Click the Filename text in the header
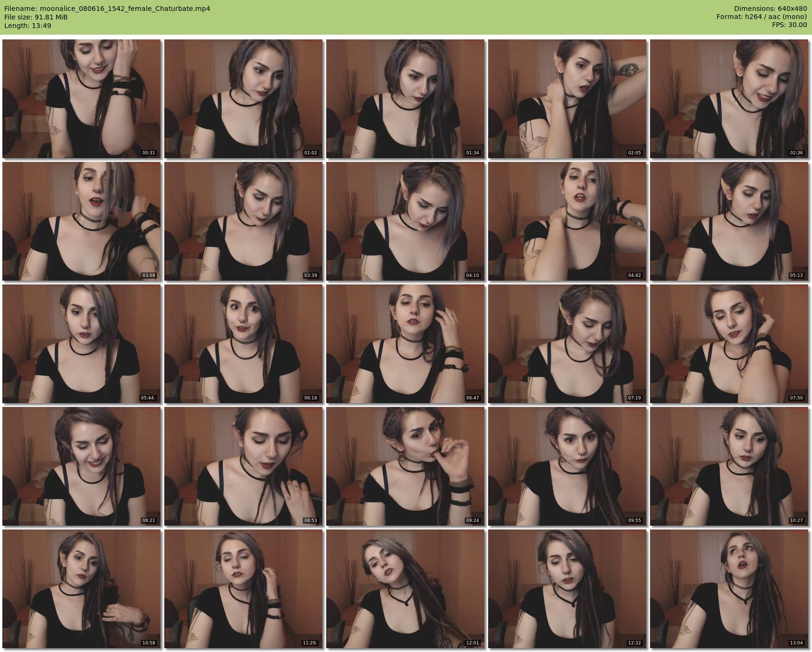Image resolution: width=812 pixels, height=652 pixels. point(107,9)
